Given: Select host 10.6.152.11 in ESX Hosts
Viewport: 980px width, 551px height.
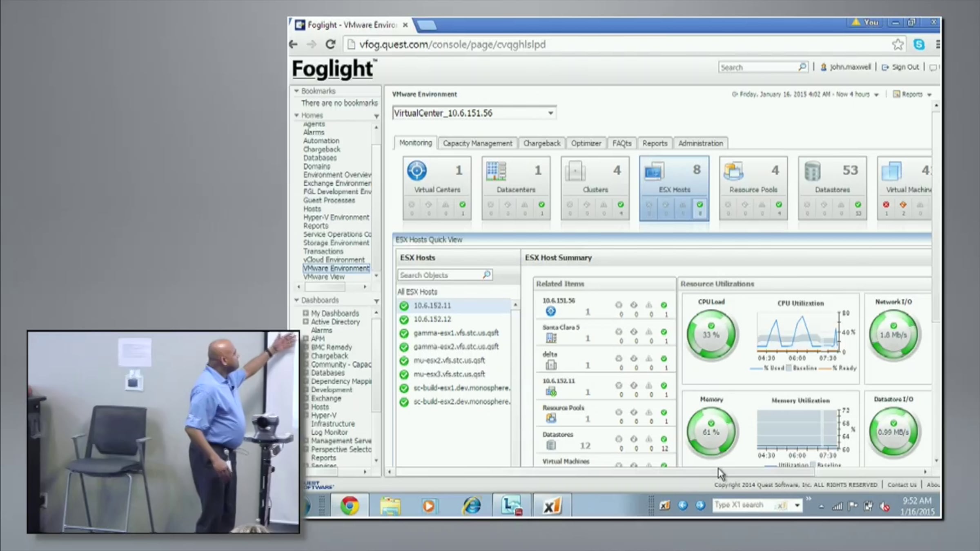Looking at the screenshot, I should tap(454, 306).
